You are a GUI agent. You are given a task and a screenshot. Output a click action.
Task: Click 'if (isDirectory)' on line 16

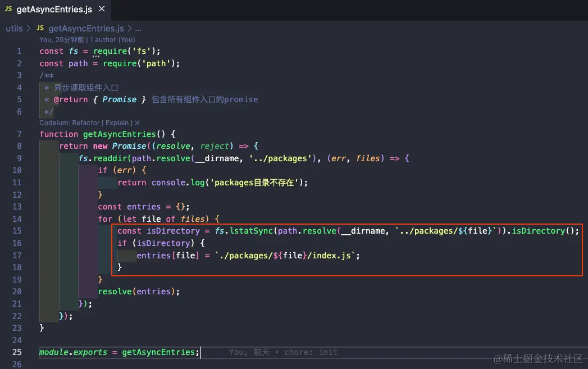point(156,243)
